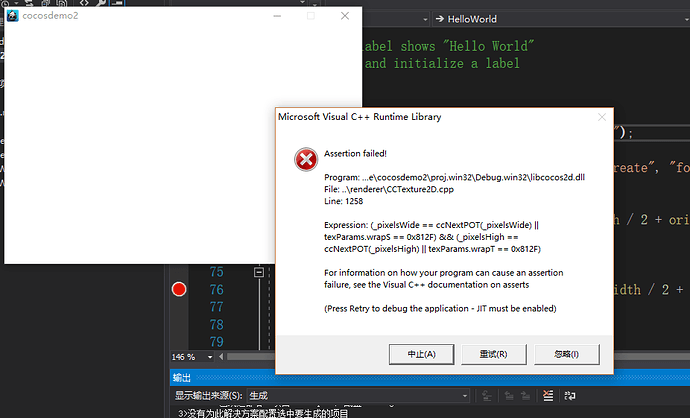Toggle the breakpoint on line 76
Screen dimensions: 690x418
[179, 290]
